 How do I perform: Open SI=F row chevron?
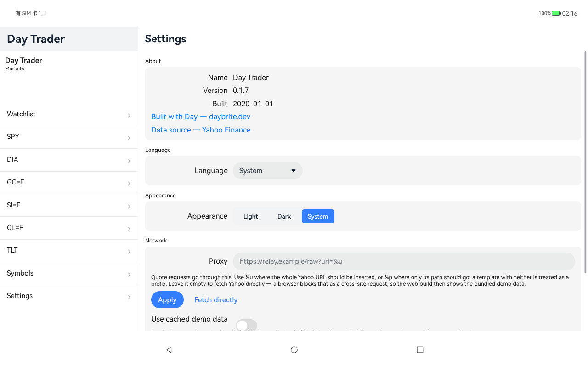[129, 206]
